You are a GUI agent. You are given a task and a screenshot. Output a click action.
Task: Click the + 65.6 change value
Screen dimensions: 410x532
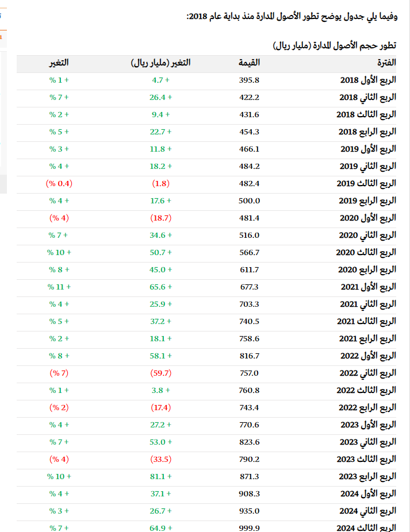pos(161,287)
